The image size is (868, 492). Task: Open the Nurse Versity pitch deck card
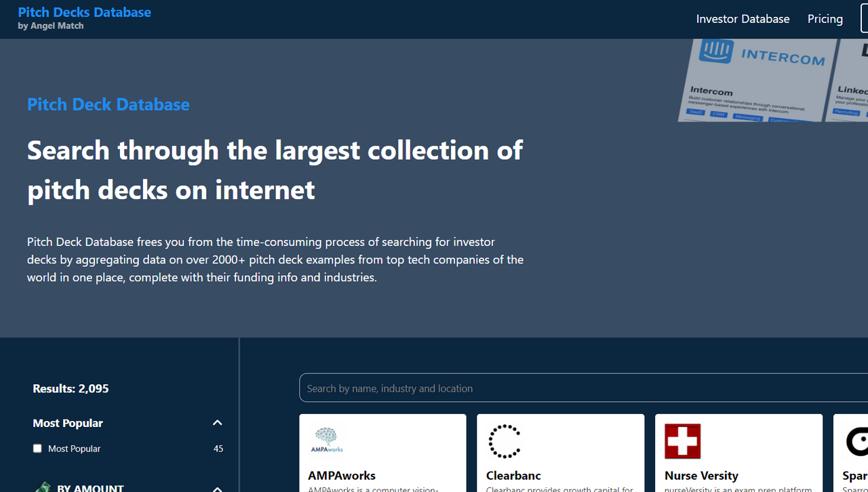(738, 453)
